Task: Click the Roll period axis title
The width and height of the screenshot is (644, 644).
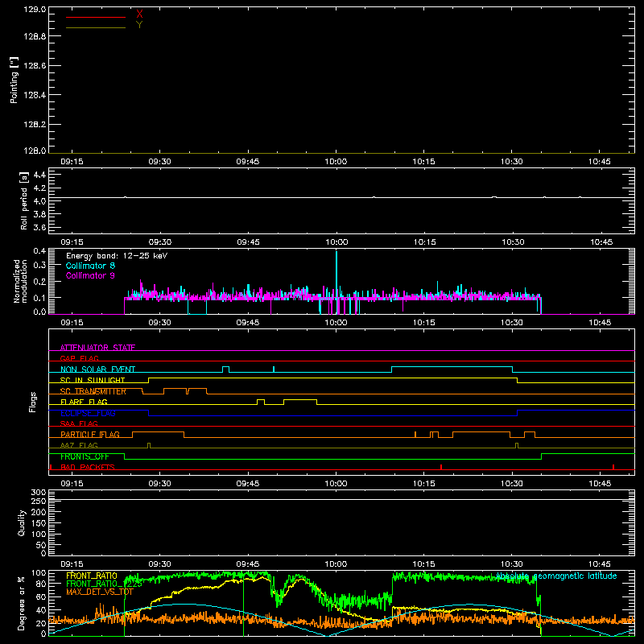Action: (24, 200)
